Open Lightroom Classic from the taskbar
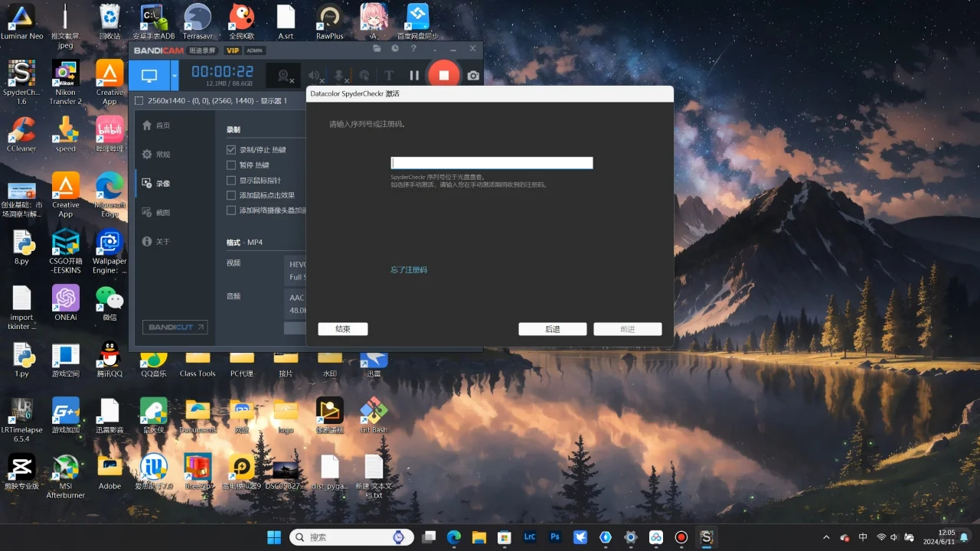The width and height of the screenshot is (980, 551). pyautogui.click(x=530, y=537)
